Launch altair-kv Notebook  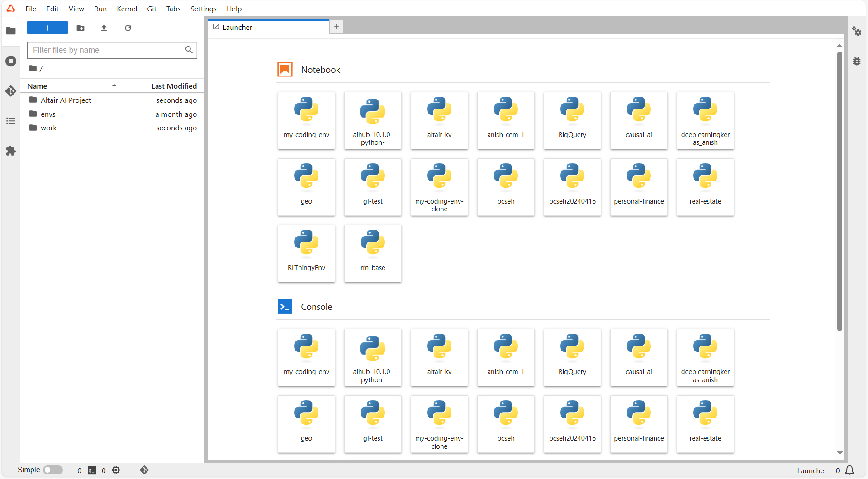[439, 121]
